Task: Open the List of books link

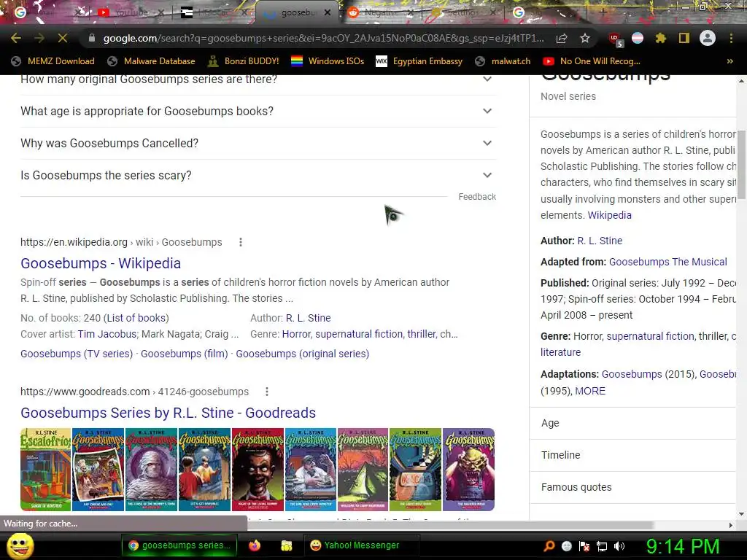Action: (137, 318)
